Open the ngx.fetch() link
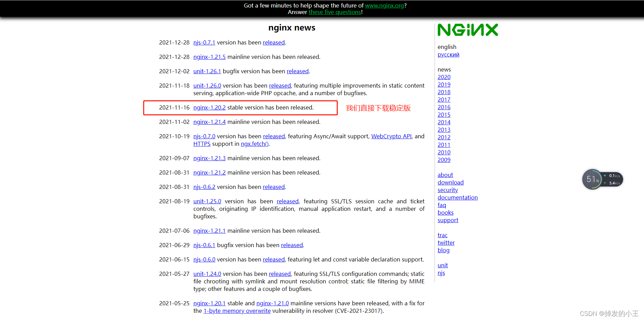 [255, 144]
